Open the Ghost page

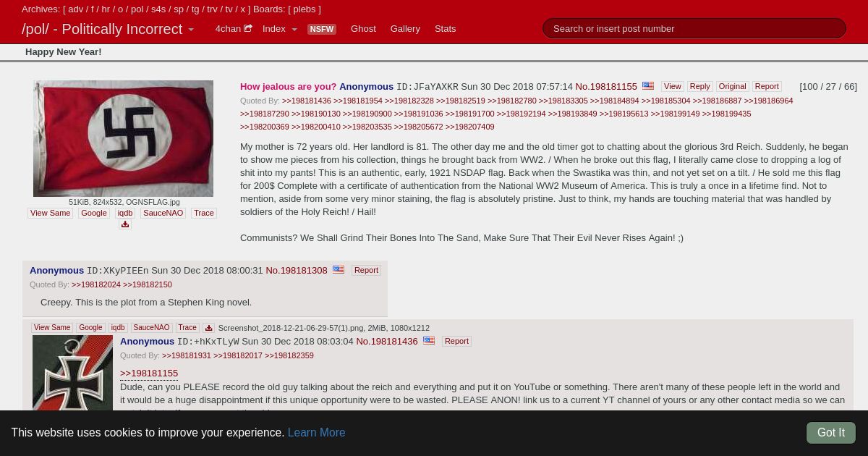tap(363, 28)
